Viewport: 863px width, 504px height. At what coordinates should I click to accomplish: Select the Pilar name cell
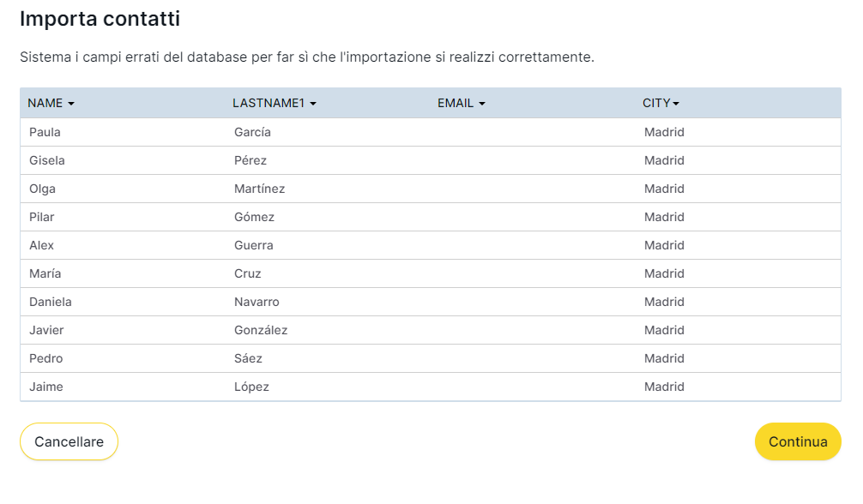[x=42, y=217]
